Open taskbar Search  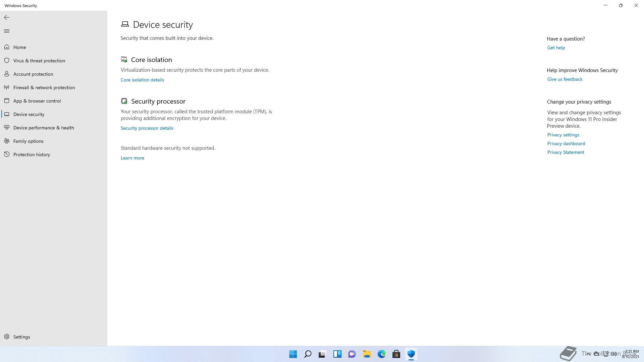308,354
